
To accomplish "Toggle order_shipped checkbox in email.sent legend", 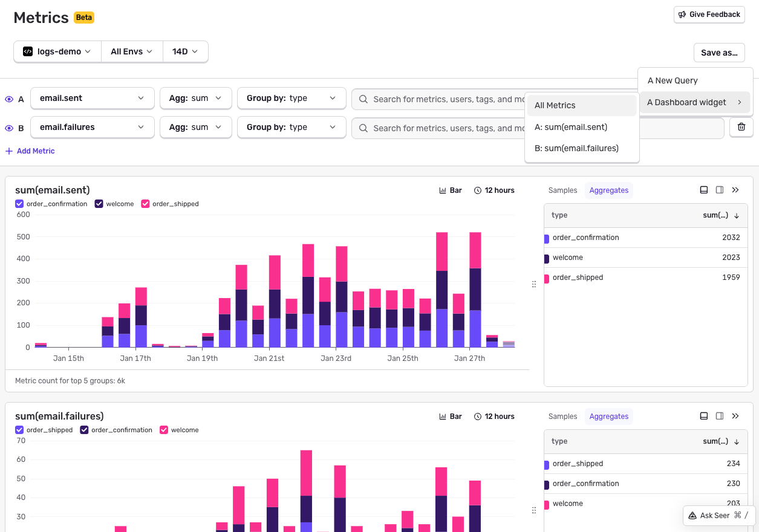I will point(145,204).
